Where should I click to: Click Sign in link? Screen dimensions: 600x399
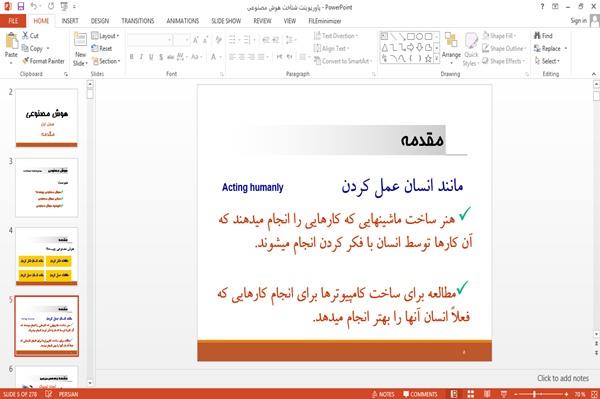tap(578, 21)
